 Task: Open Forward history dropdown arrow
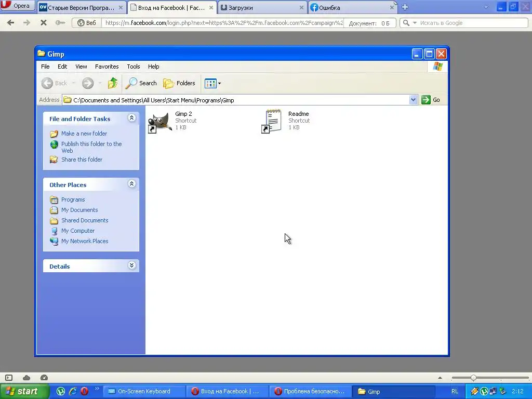tap(100, 83)
